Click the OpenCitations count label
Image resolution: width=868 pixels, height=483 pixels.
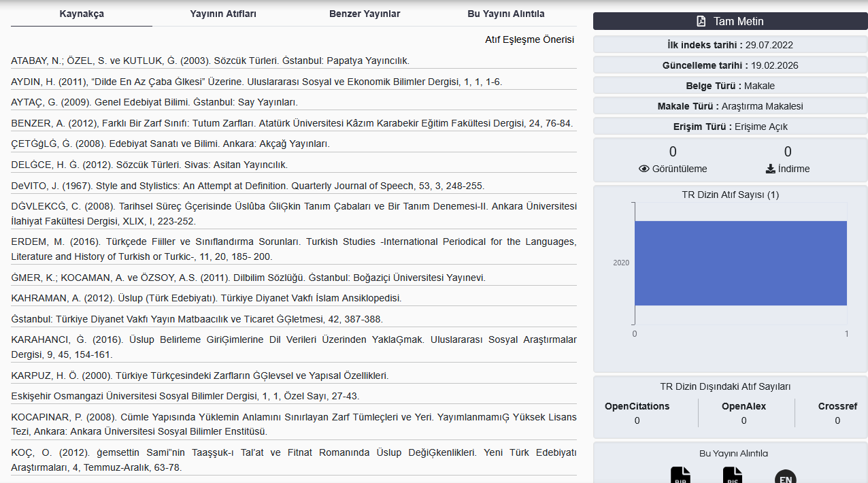click(x=637, y=406)
